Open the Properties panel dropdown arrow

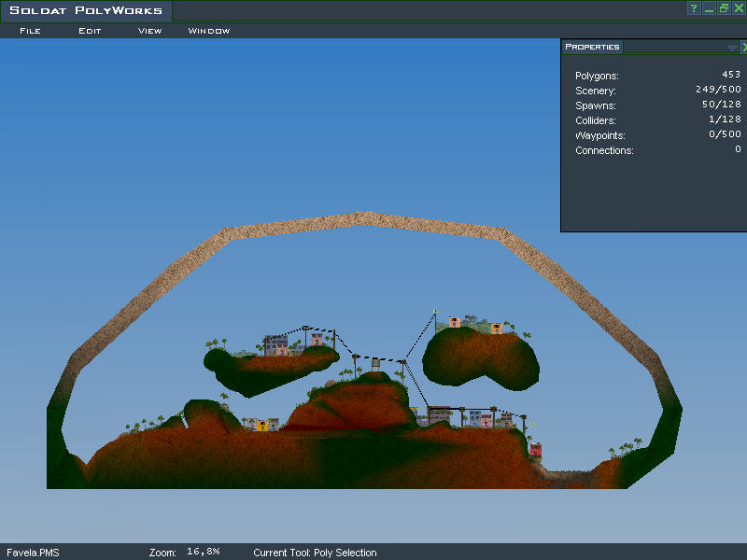(732, 47)
